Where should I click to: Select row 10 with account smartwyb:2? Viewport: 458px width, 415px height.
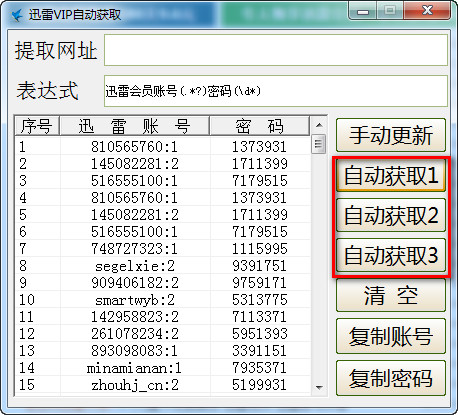coord(163,300)
